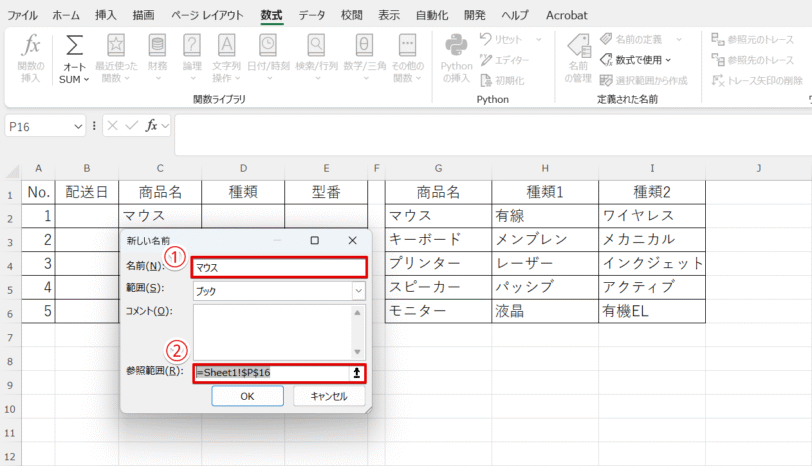Expand the 論理 dropdown chevron
This screenshot has width=812, height=466.
click(x=192, y=79)
